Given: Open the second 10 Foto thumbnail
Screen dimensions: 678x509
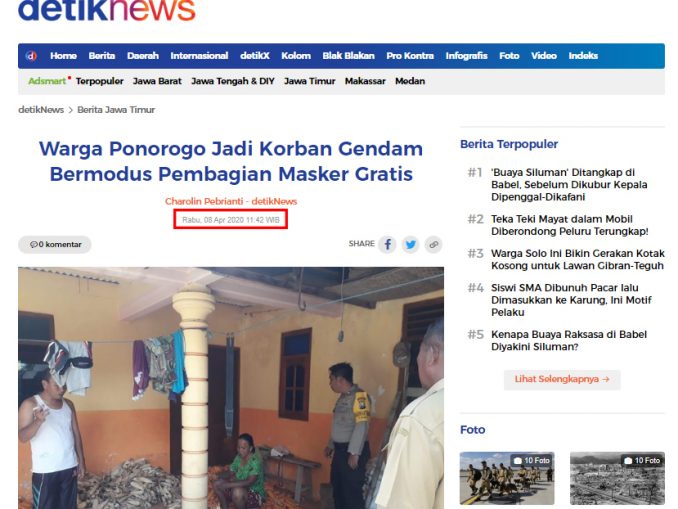Looking at the screenshot, I should click(x=617, y=478).
